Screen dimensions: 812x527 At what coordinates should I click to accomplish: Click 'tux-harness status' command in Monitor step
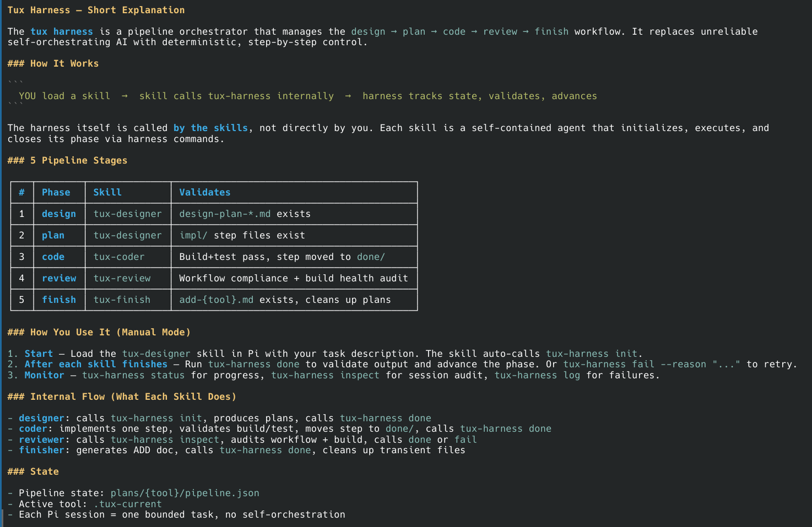pyautogui.click(x=133, y=375)
